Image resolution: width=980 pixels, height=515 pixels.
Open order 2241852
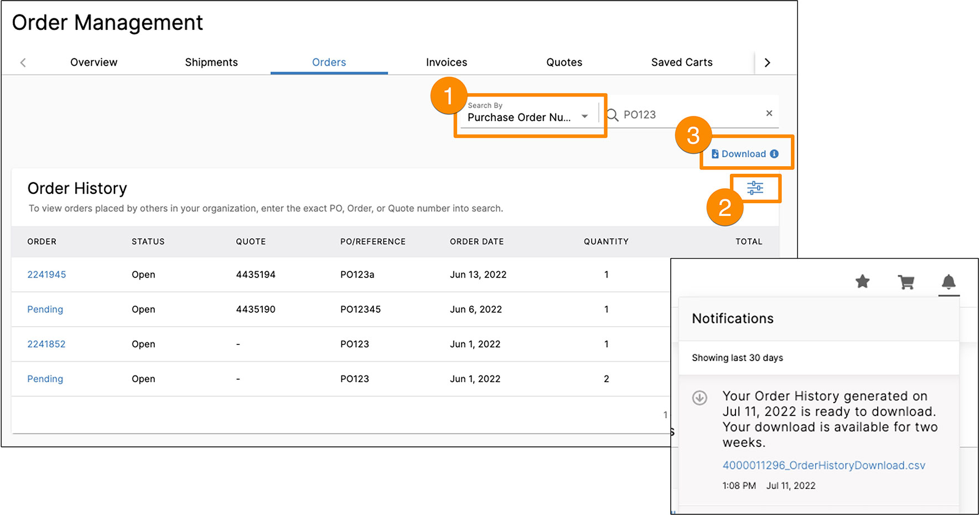[x=46, y=344]
